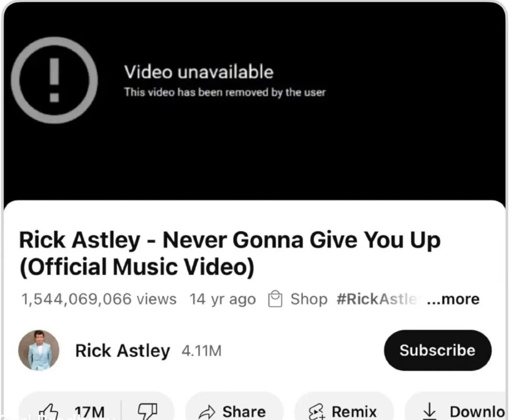Tap the Download arrow icon
Screen dimensions: 512x420
coord(430,411)
